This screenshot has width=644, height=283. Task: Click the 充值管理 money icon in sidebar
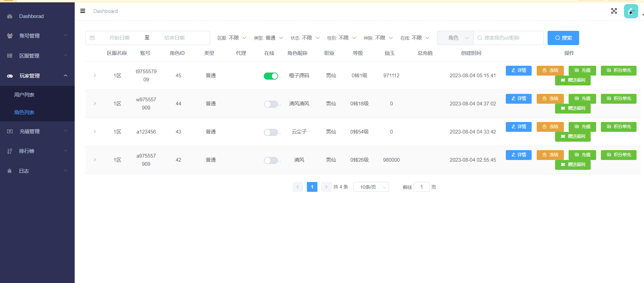(x=10, y=132)
